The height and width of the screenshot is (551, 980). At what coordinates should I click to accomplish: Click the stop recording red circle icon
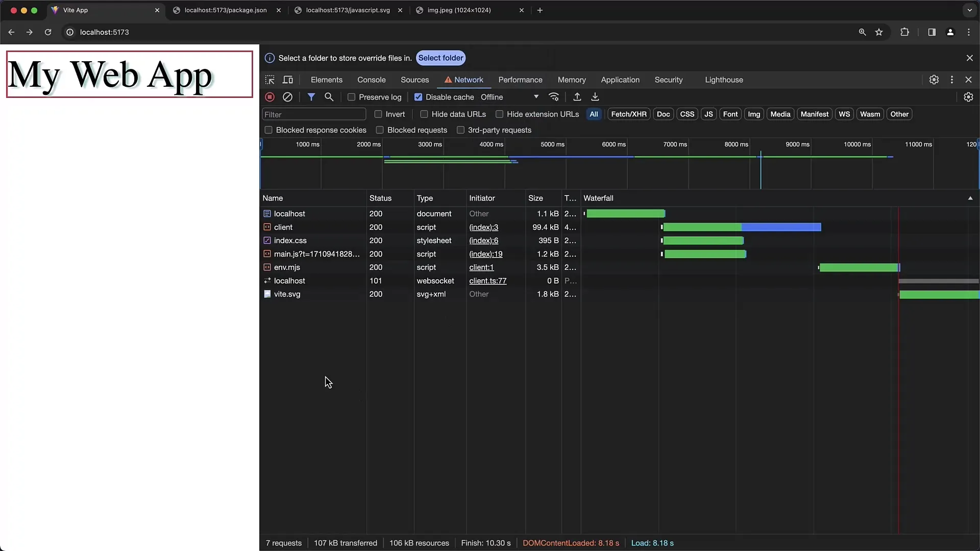coord(269,96)
